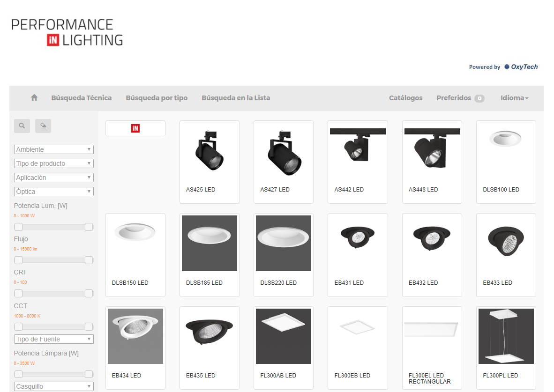Image resolution: width=554 pixels, height=392 pixels.
Task: Open Preferidos favorites list
Action: [460, 98]
